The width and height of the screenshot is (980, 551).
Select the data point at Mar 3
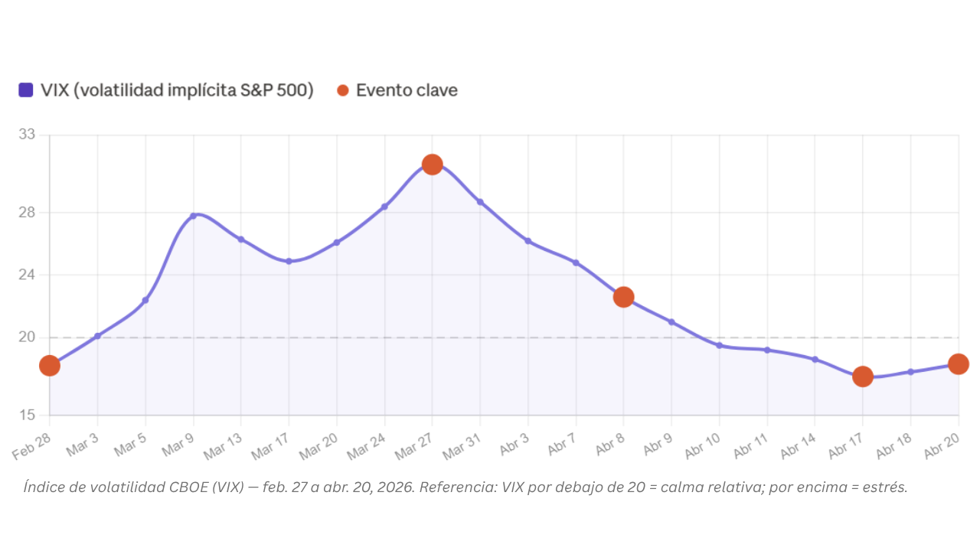pyautogui.click(x=97, y=336)
